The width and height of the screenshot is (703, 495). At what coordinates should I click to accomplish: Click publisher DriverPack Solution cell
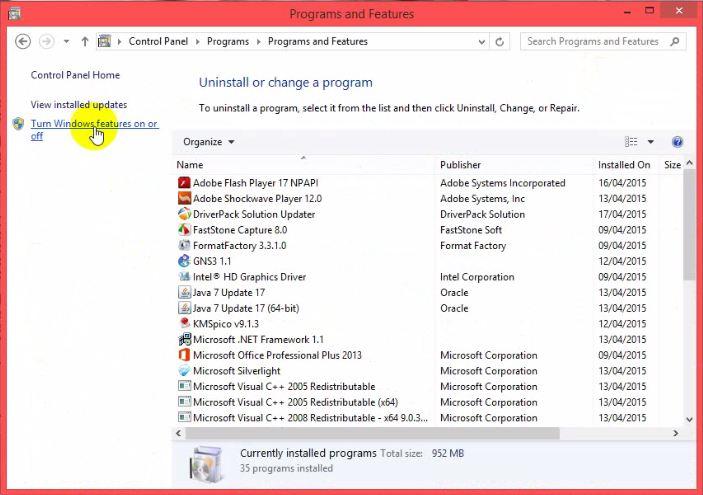[482, 214]
